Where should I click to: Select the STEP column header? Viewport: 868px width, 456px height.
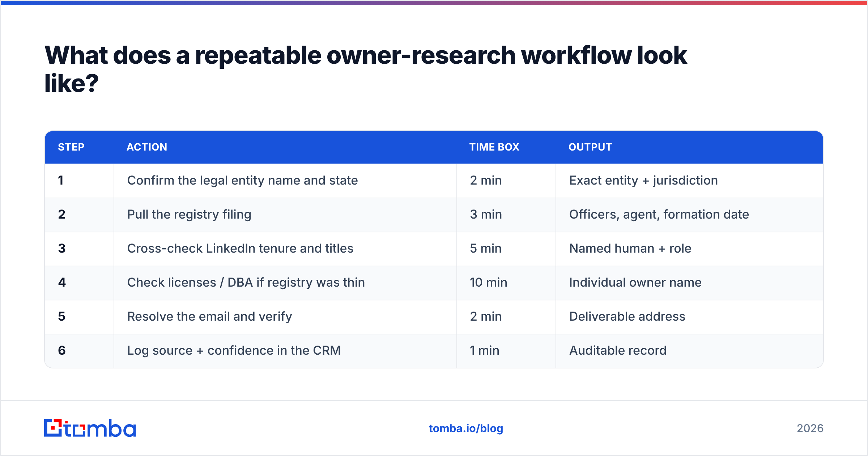click(x=71, y=147)
